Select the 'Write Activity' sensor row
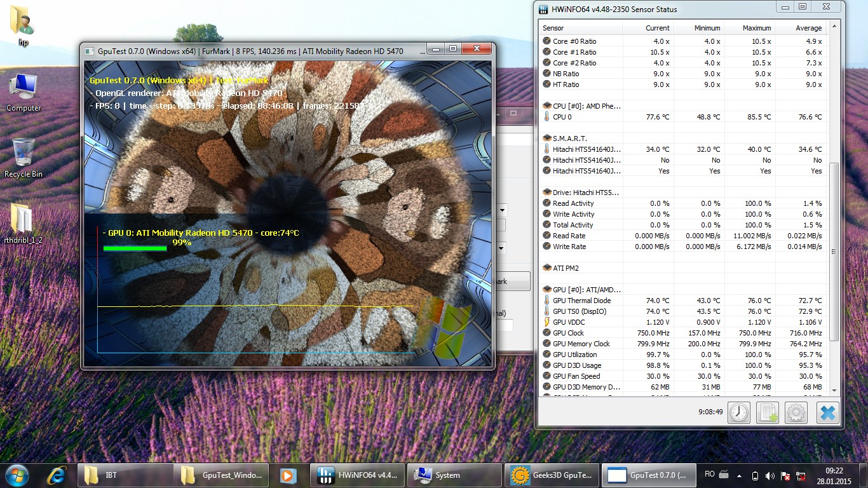Image resolution: width=868 pixels, height=488 pixels. pyautogui.click(x=682, y=214)
